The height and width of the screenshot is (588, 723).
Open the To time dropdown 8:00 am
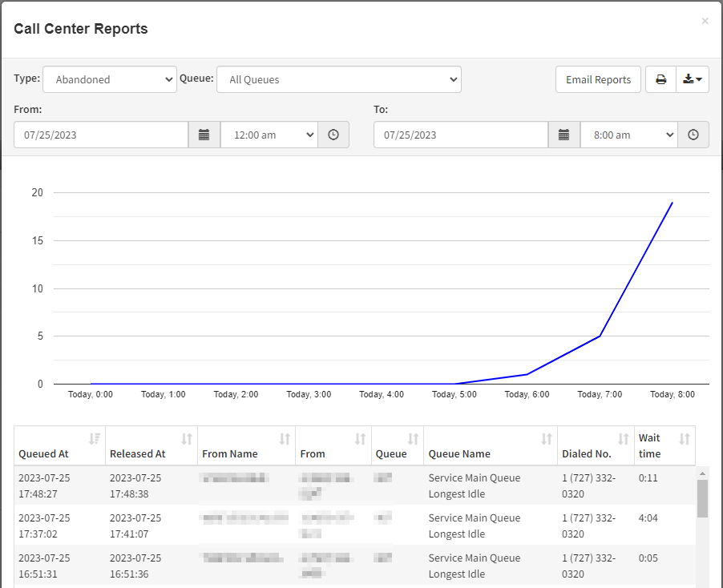[629, 135]
